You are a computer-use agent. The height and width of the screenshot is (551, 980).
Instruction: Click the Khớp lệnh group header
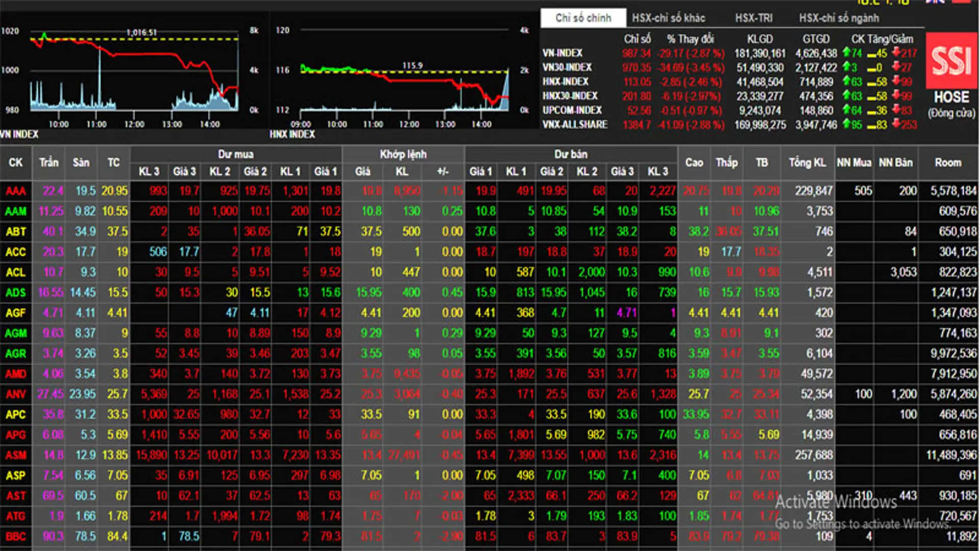click(403, 154)
